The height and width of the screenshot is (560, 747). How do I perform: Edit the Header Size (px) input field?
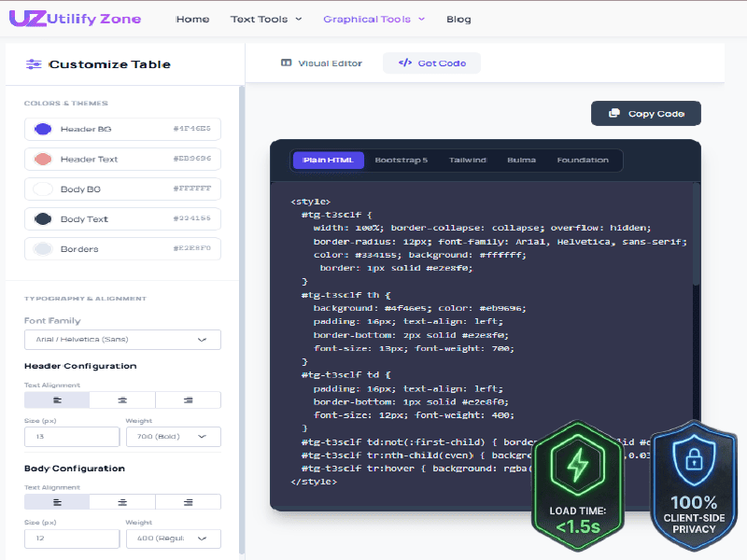tap(72, 436)
